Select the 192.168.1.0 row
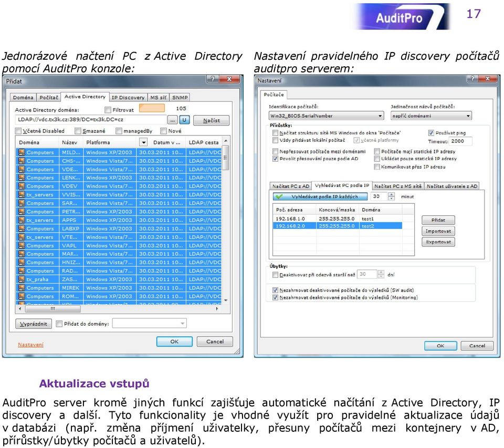This screenshot has height=448, width=504. [x=337, y=218]
